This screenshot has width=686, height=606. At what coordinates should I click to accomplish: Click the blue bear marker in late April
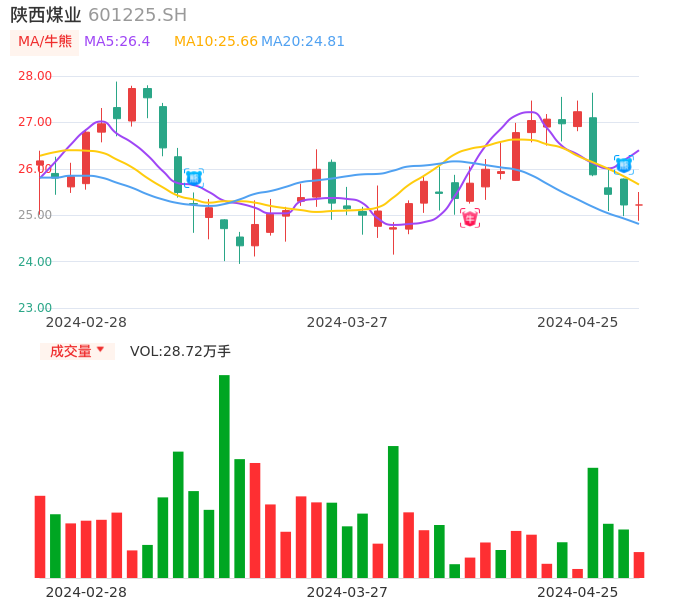pyautogui.click(x=623, y=165)
